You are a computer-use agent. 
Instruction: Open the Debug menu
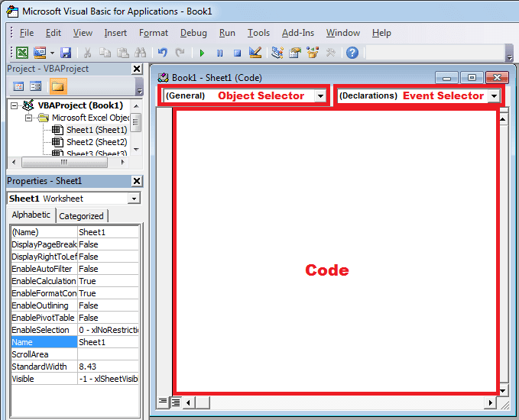[193, 33]
